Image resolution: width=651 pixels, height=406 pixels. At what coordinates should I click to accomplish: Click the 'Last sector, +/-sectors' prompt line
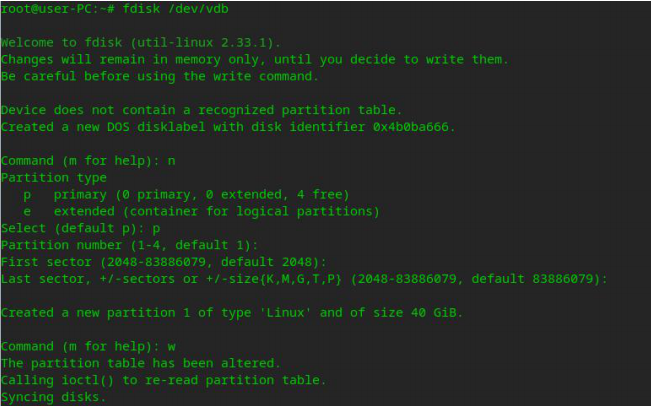coord(303,279)
